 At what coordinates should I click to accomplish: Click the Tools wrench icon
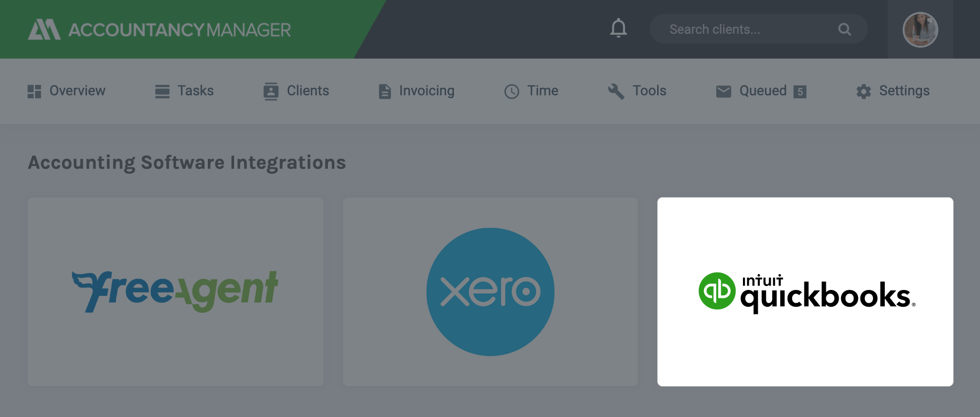coord(616,91)
